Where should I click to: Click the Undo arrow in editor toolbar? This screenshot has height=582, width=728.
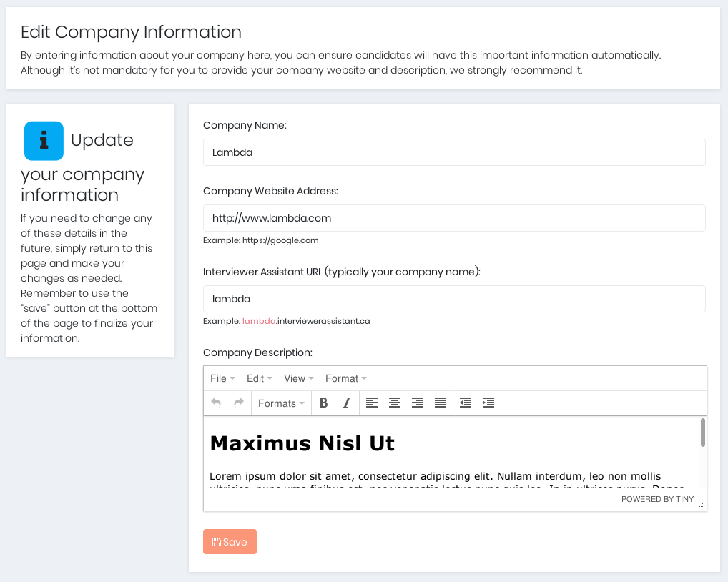(x=216, y=403)
